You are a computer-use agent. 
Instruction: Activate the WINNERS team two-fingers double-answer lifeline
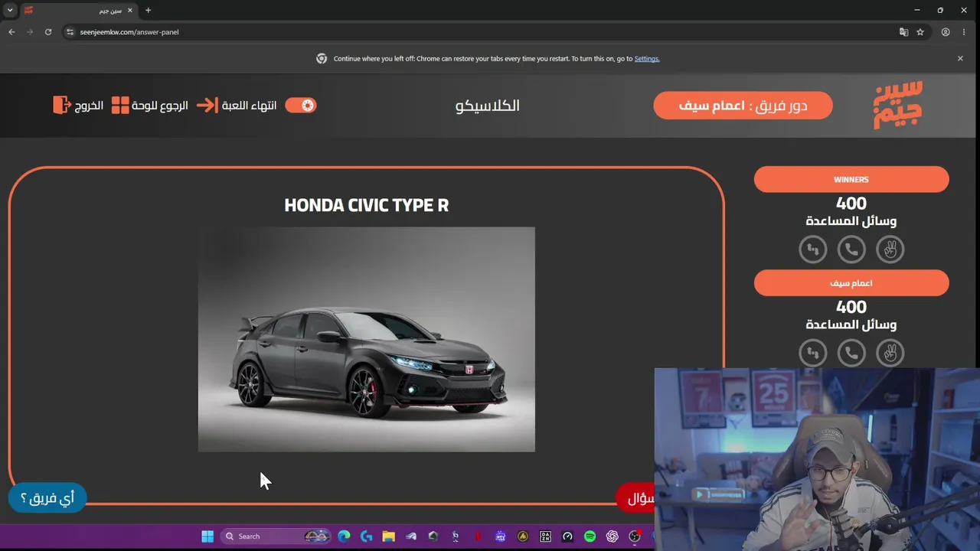click(x=890, y=249)
